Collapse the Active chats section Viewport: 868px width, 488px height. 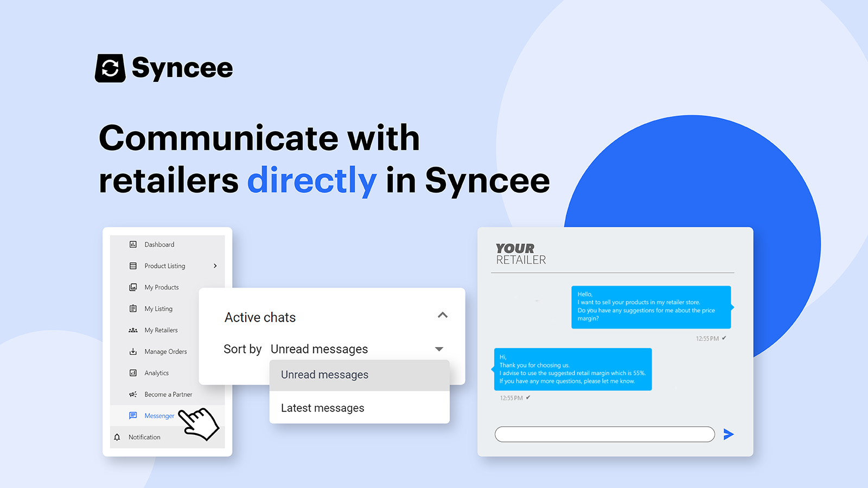pyautogui.click(x=443, y=315)
